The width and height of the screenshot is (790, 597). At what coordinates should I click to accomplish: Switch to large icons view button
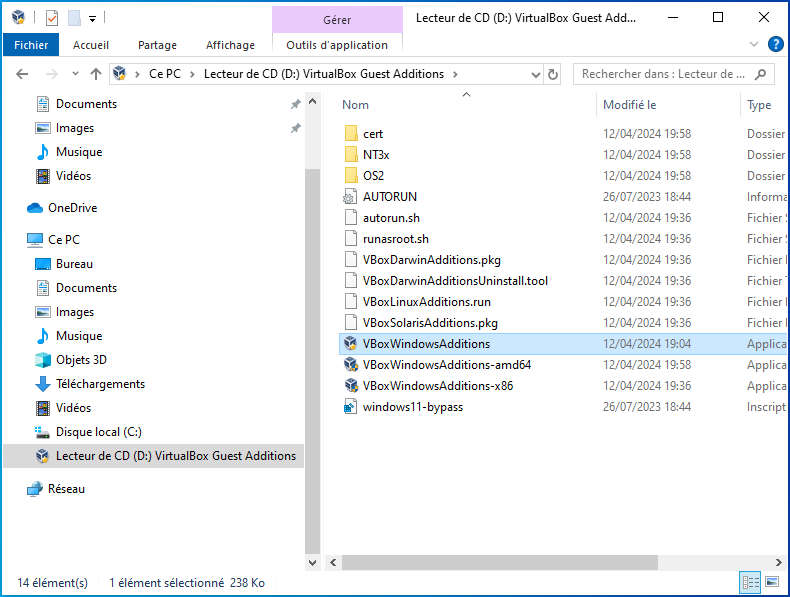pos(772,582)
